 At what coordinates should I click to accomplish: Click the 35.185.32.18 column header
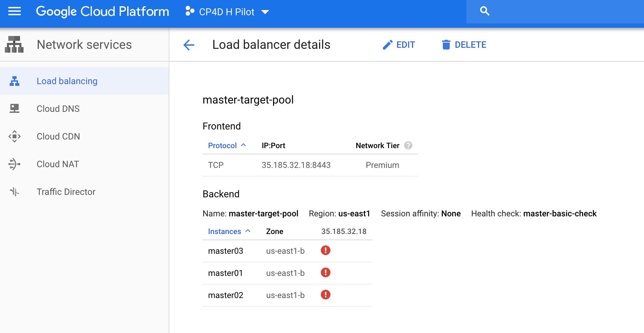pyautogui.click(x=344, y=231)
